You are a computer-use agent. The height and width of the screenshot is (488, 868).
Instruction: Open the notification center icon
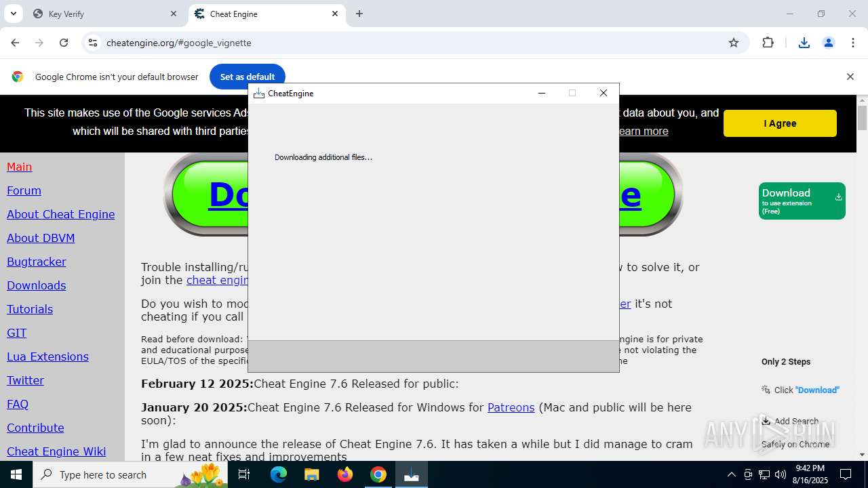pos(846,474)
